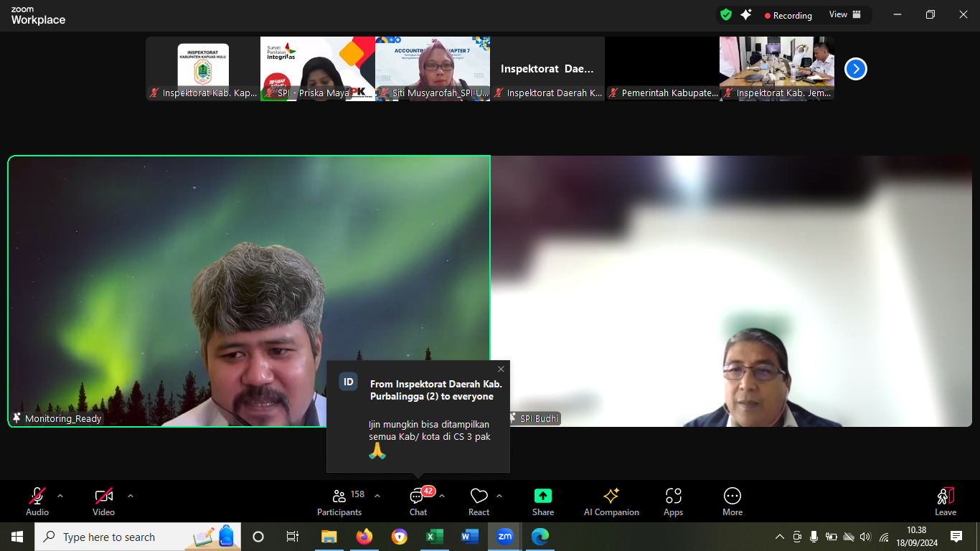Expand the chevron next to Participants

point(377,496)
